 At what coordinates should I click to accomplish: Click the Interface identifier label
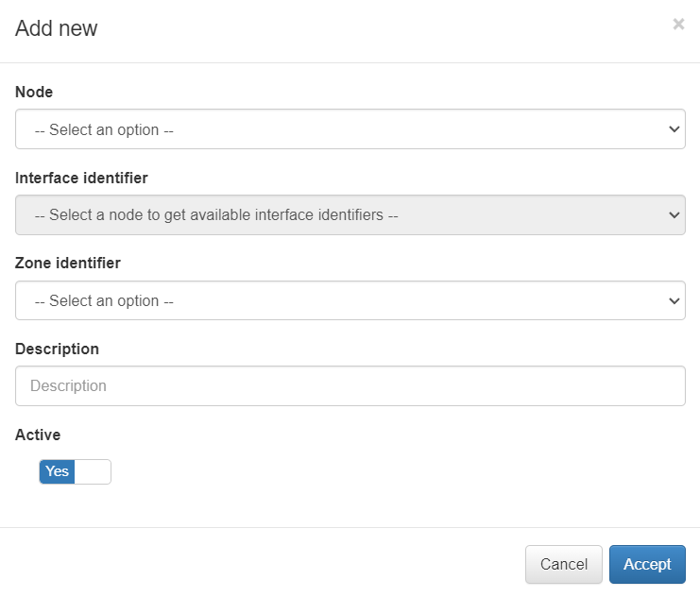pos(81,178)
